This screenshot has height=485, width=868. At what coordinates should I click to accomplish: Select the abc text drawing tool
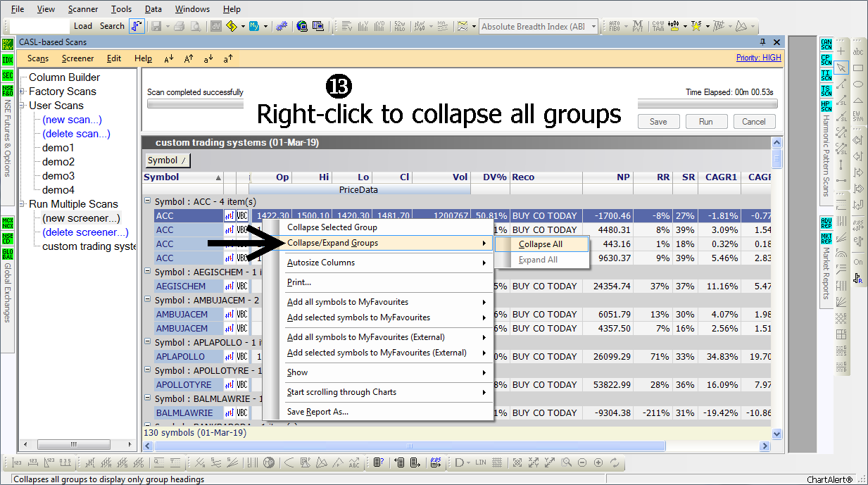pos(858,51)
